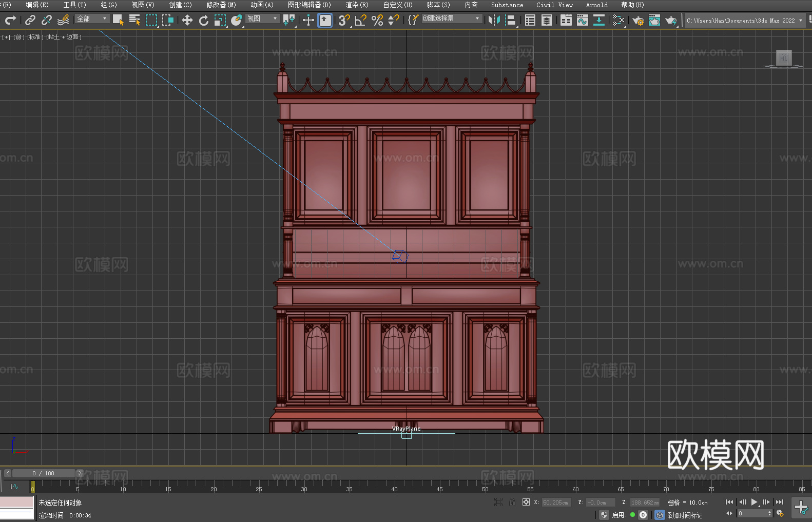This screenshot has height=522, width=812.
Task: Click Edit Named Selection Sets icon
Action: click(x=413, y=20)
